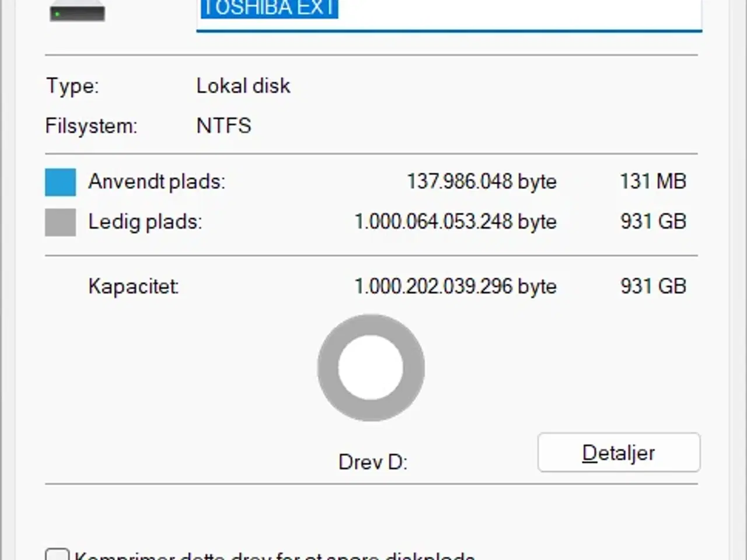
Task: Click the 'Drev D:' label
Action: [373, 462]
